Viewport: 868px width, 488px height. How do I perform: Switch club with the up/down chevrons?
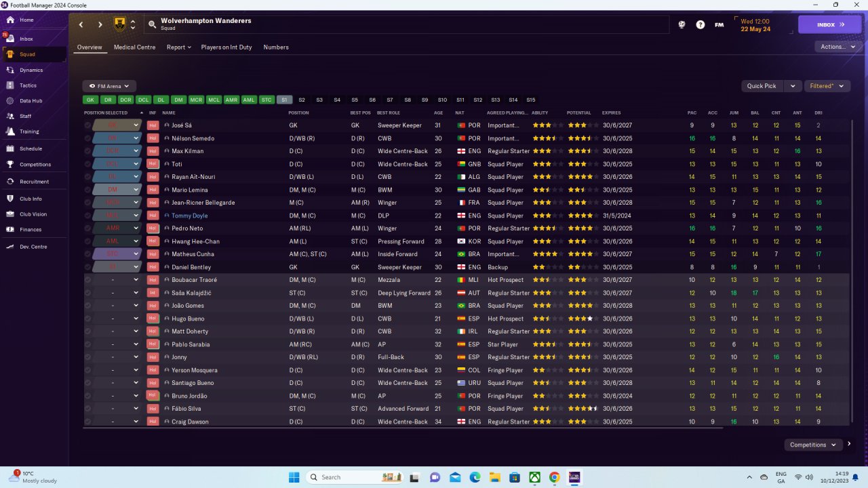(x=133, y=24)
